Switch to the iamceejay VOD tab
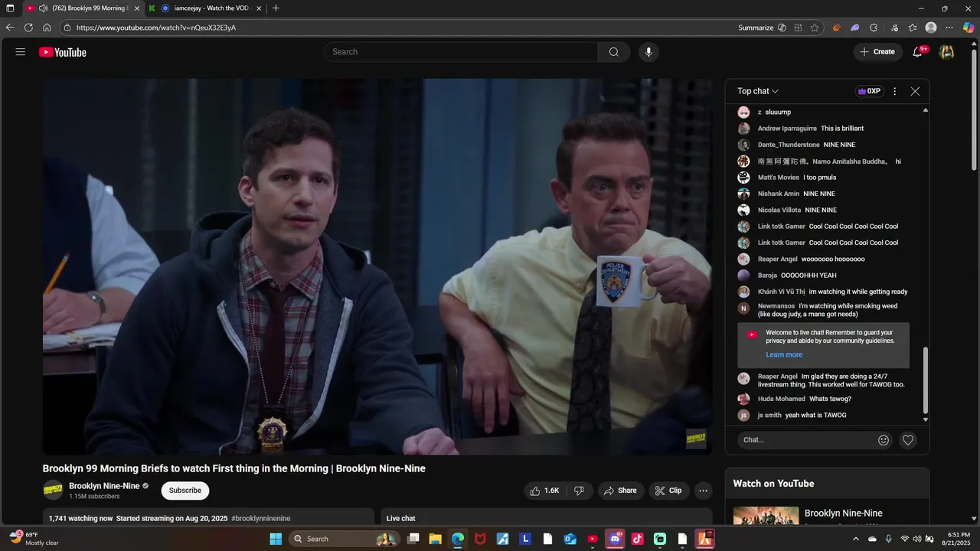Screen dimensions: 980x551 pos(207,8)
